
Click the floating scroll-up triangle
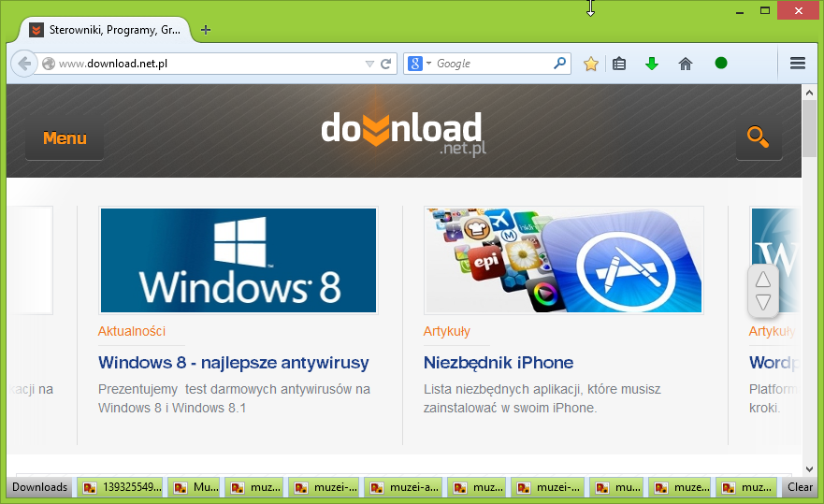point(763,280)
